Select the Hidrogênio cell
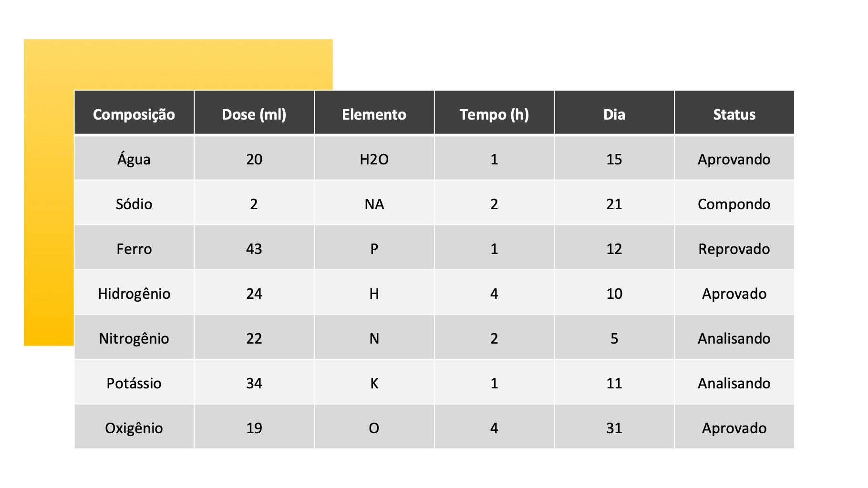The image size is (868, 488). [x=134, y=294]
